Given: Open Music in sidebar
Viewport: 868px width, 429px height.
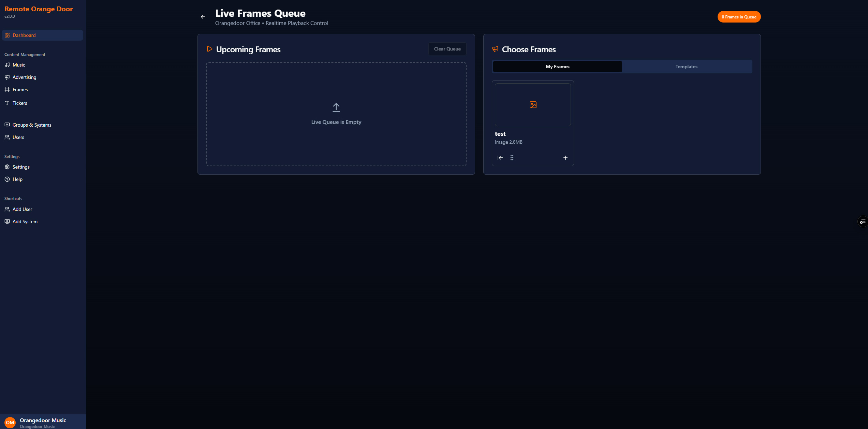Looking at the screenshot, I should tap(19, 65).
